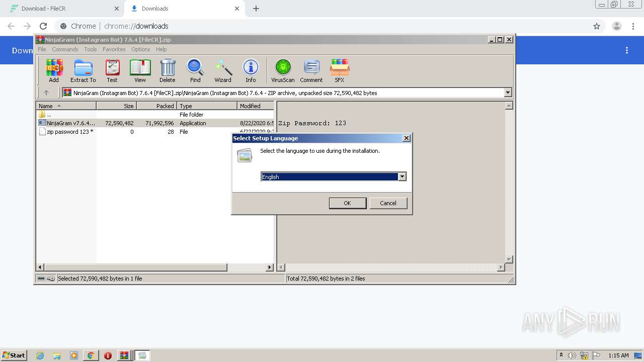Sort file list by Name column

(66, 106)
